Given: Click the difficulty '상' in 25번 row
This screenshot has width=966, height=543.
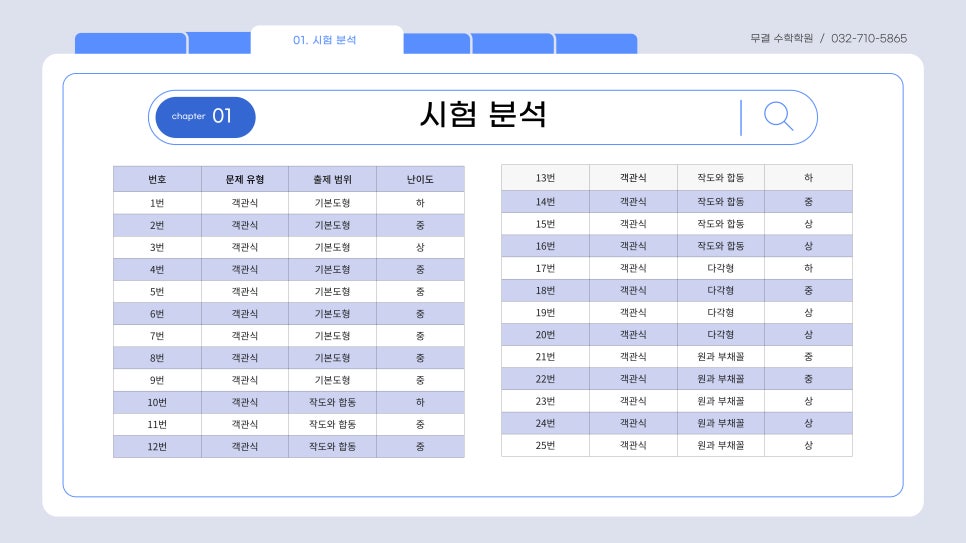Looking at the screenshot, I should click(808, 446).
